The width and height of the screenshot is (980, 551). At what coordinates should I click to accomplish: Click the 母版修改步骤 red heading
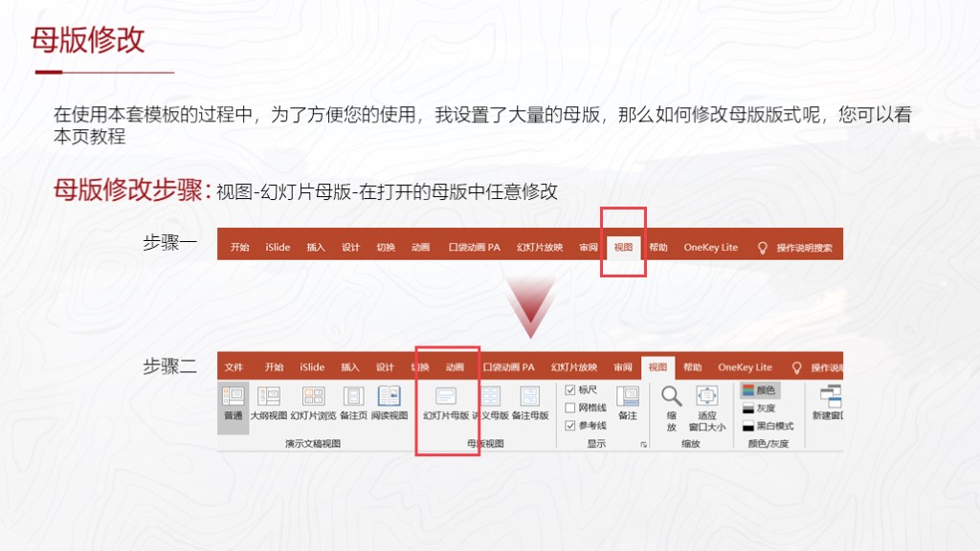[x=132, y=189]
